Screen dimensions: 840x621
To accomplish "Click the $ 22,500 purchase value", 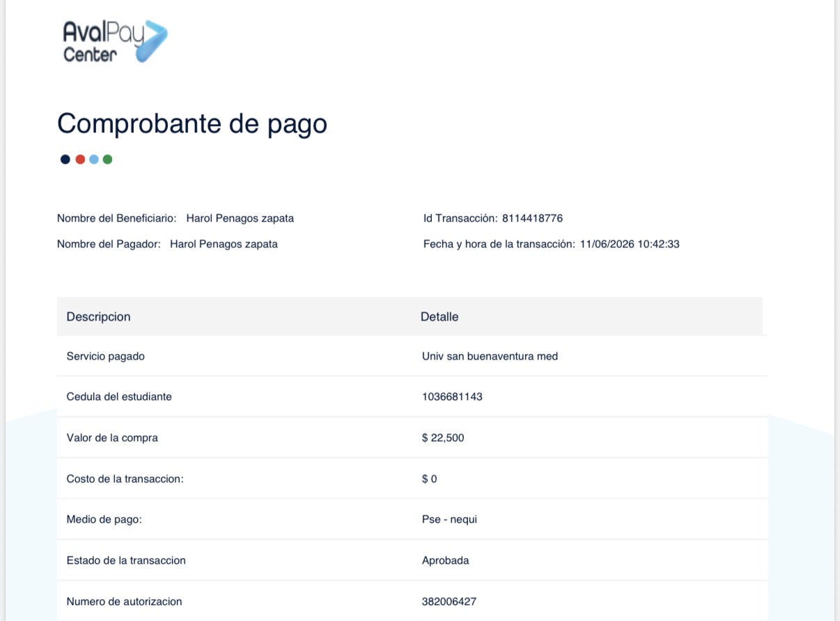I will pos(443,438).
